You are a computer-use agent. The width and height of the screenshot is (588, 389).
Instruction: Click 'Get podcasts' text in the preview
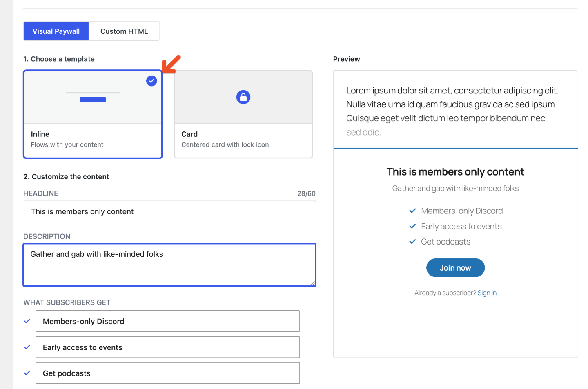[445, 242]
